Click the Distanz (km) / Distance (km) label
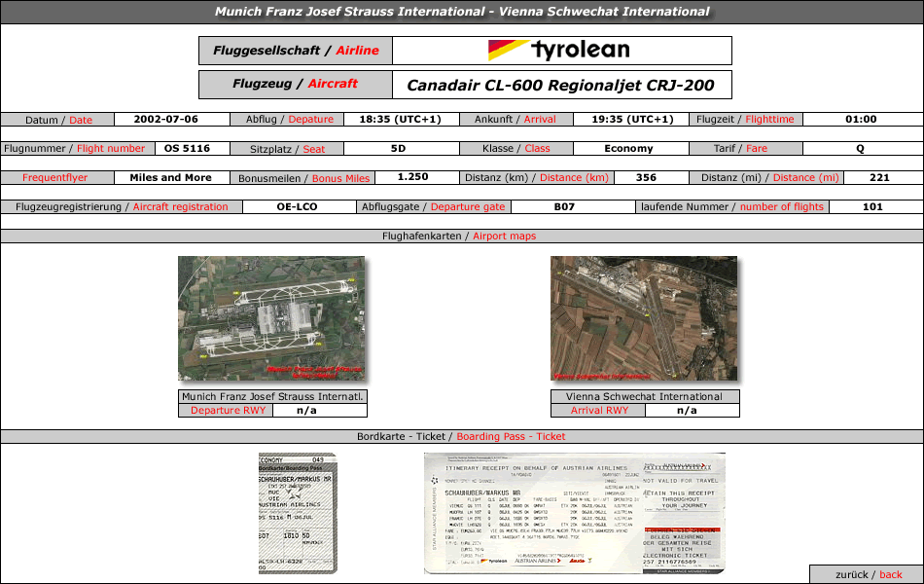Image resolution: width=924 pixels, height=584 pixels. pyautogui.click(x=536, y=177)
